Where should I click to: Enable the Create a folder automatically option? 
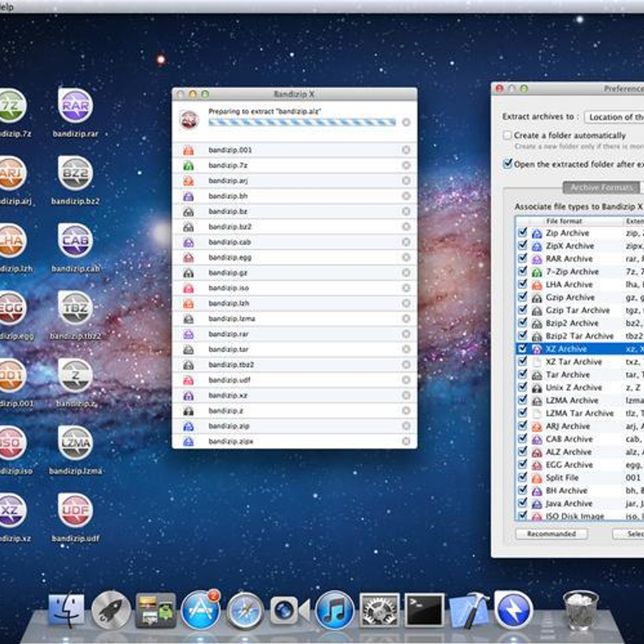[x=507, y=136]
